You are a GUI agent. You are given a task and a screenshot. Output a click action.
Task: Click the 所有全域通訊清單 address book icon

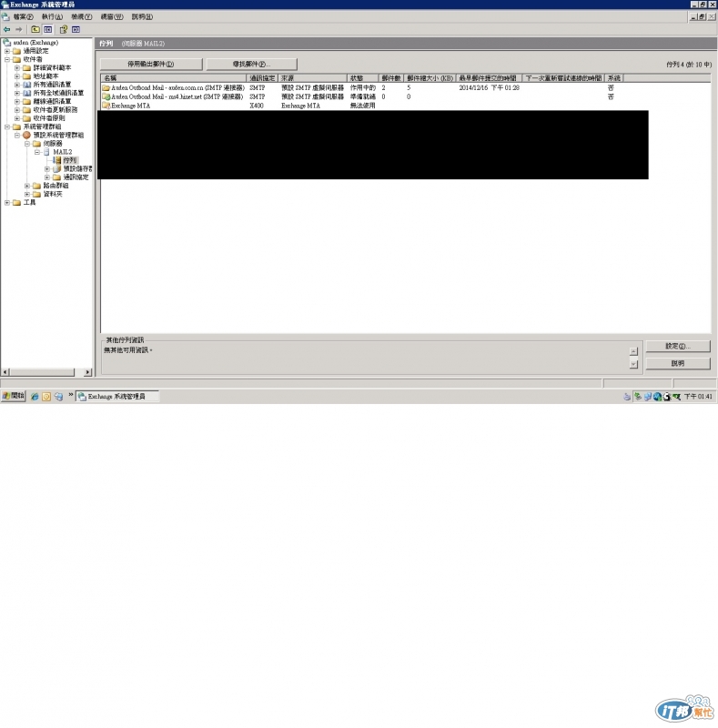pos(27,93)
